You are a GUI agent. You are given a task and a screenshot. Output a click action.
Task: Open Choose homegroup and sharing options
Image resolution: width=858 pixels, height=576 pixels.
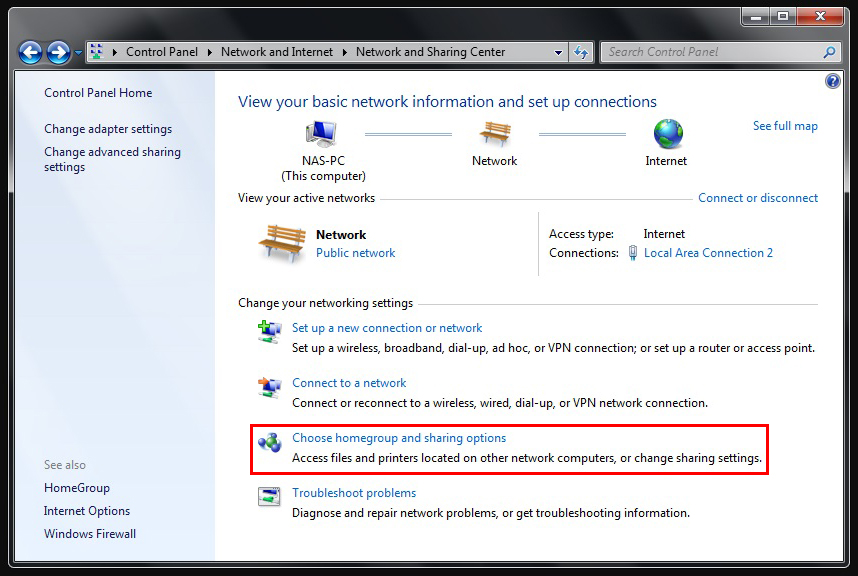click(399, 438)
